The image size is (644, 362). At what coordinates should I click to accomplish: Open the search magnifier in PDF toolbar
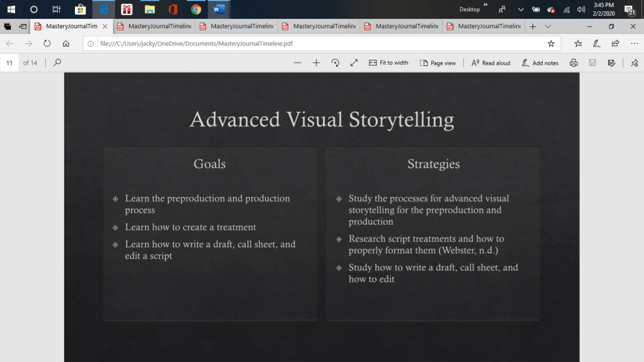57,63
